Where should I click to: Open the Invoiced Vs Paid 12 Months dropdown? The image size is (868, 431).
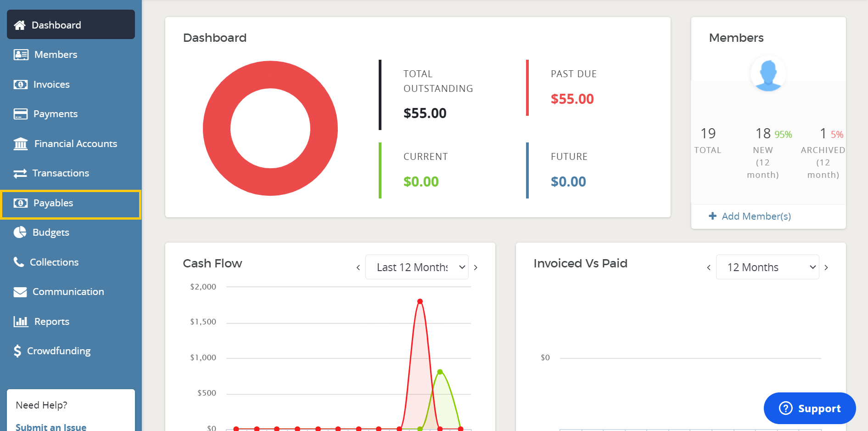[x=767, y=267]
